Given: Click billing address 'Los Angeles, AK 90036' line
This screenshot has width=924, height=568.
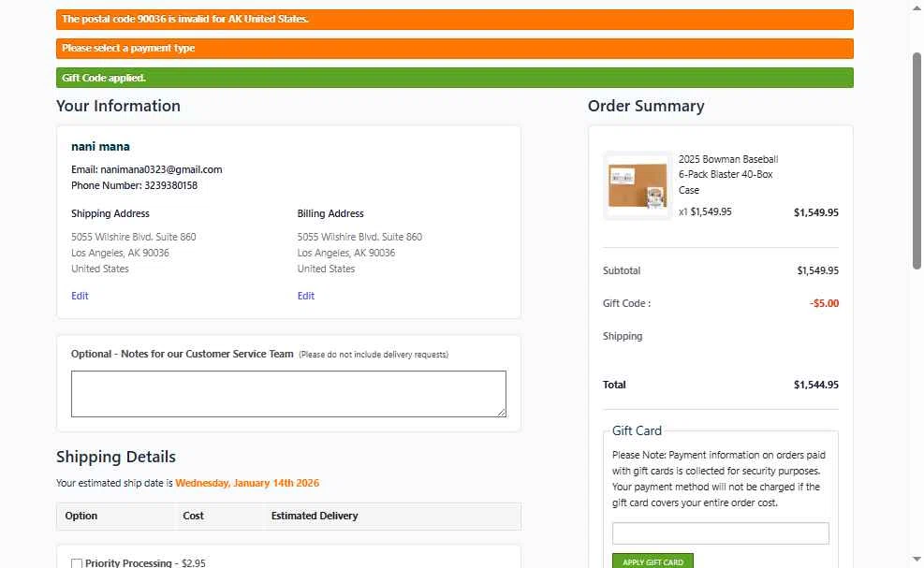Looking at the screenshot, I should click(345, 253).
